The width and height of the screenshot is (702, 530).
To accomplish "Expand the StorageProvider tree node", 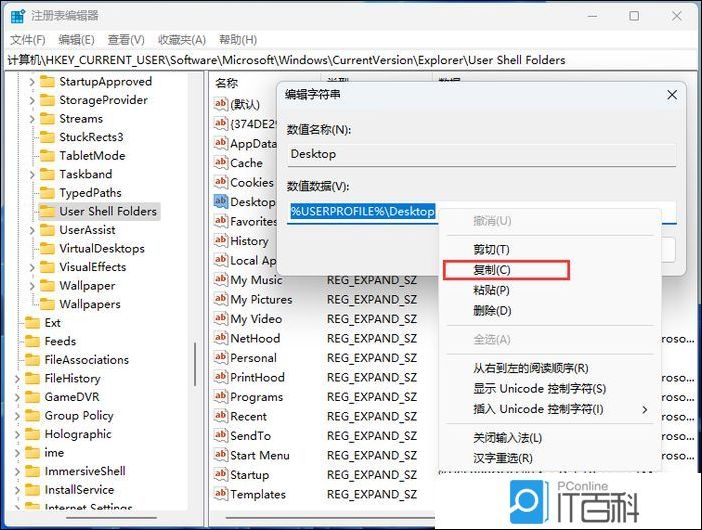I will click(x=32, y=100).
